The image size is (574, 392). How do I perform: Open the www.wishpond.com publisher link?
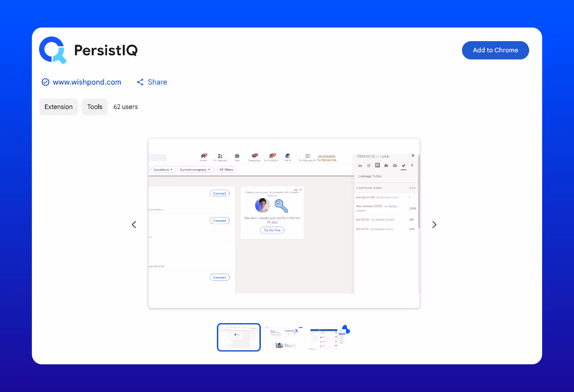tap(87, 82)
